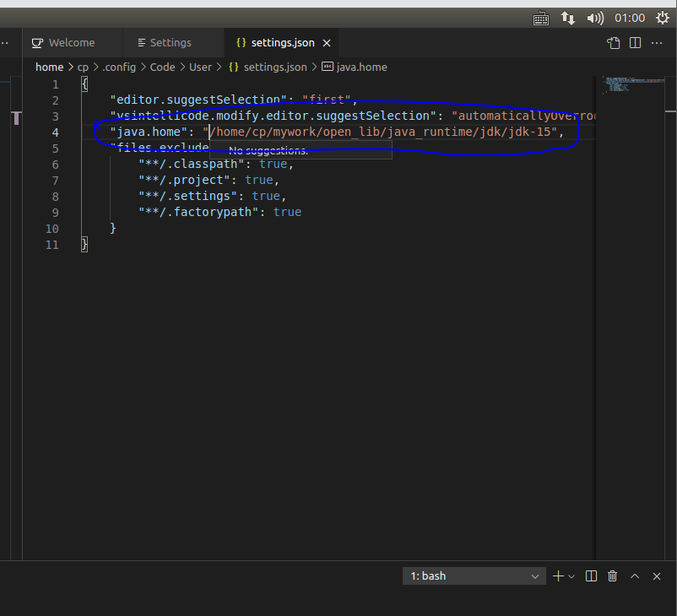
Task: Click the home breadcrumb
Action: coord(49,68)
